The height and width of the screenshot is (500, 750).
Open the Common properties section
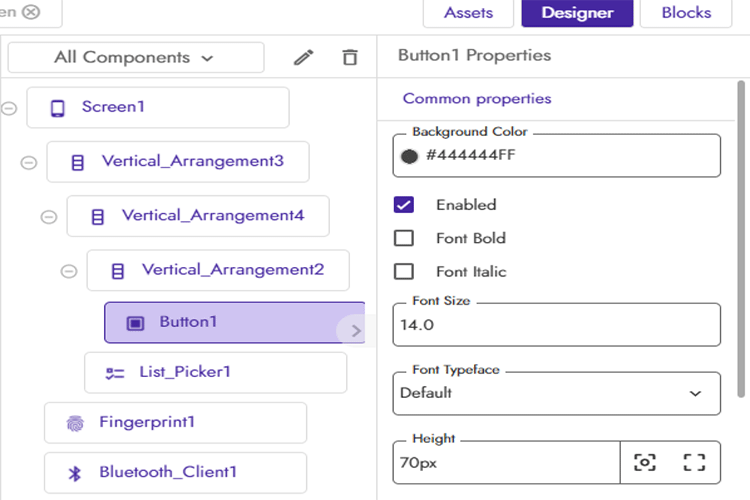(477, 99)
